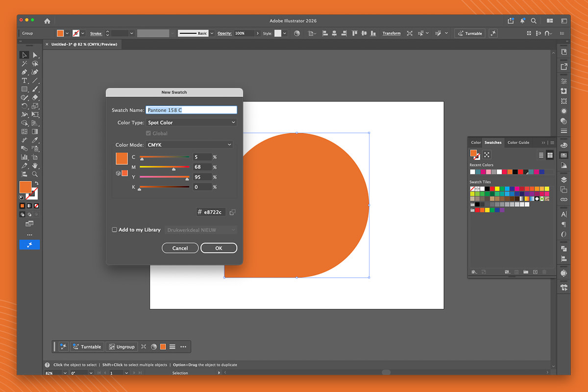Toggle default fill and stroke icon
This screenshot has width=588, height=392.
(22, 197)
